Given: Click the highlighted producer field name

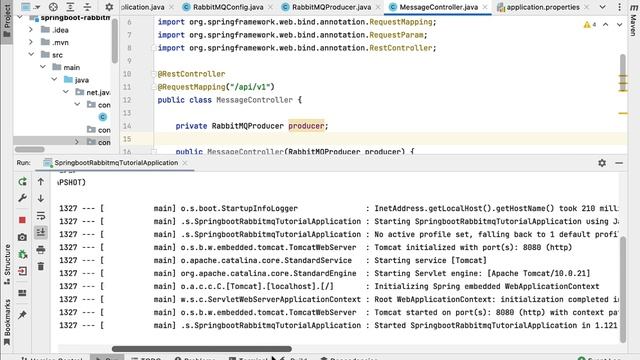Looking at the screenshot, I should click(x=306, y=126).
